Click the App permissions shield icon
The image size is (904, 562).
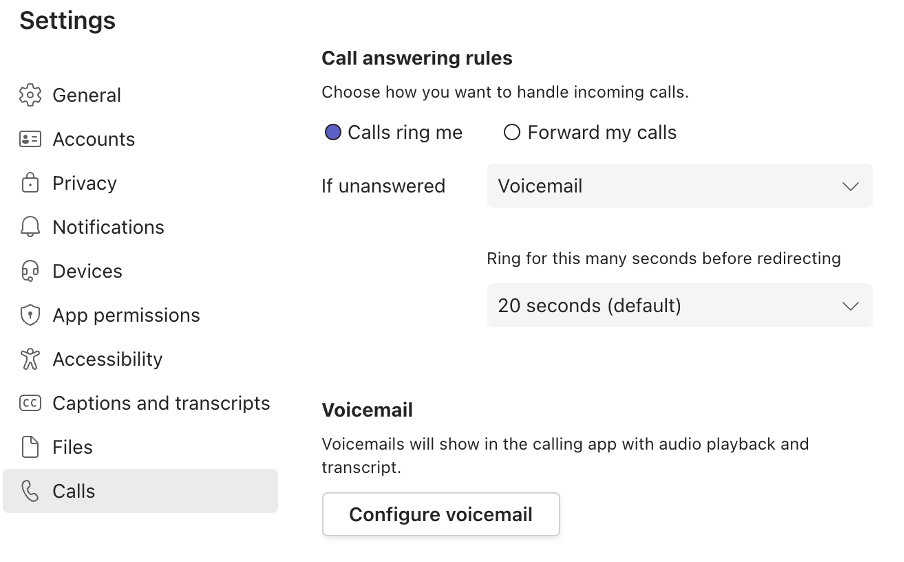(x=30, y=315)
